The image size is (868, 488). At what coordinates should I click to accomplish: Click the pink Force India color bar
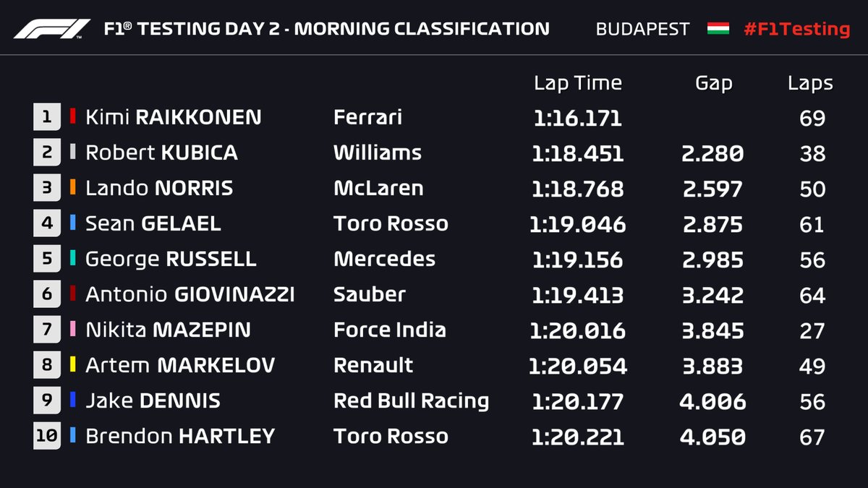click(x=72, y=330)
